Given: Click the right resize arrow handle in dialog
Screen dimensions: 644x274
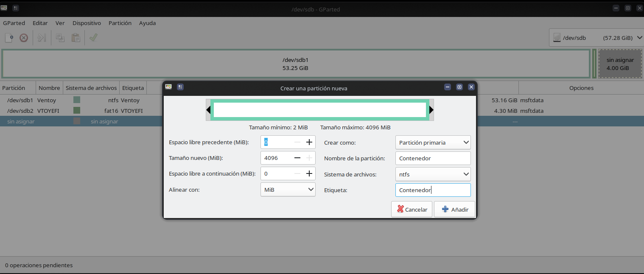Looking at the screenshot, I should click(431, 110).
